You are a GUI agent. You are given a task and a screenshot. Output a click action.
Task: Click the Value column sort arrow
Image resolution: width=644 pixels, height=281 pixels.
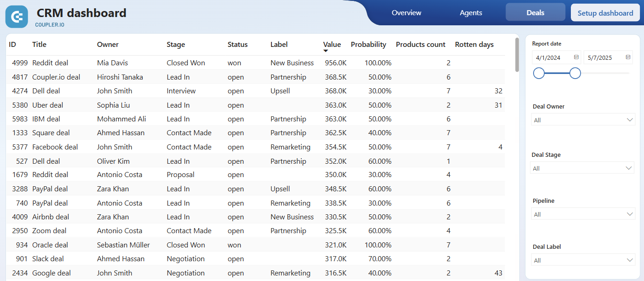click(326, 51)
